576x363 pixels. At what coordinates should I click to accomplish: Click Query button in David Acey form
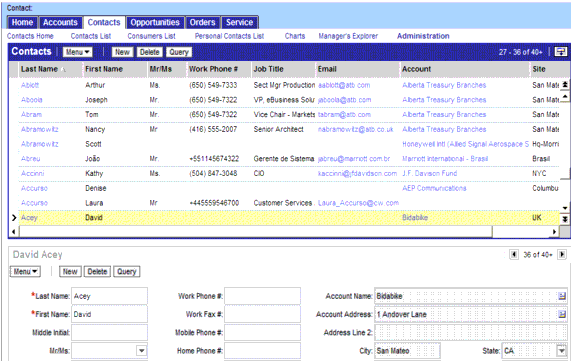126,272
